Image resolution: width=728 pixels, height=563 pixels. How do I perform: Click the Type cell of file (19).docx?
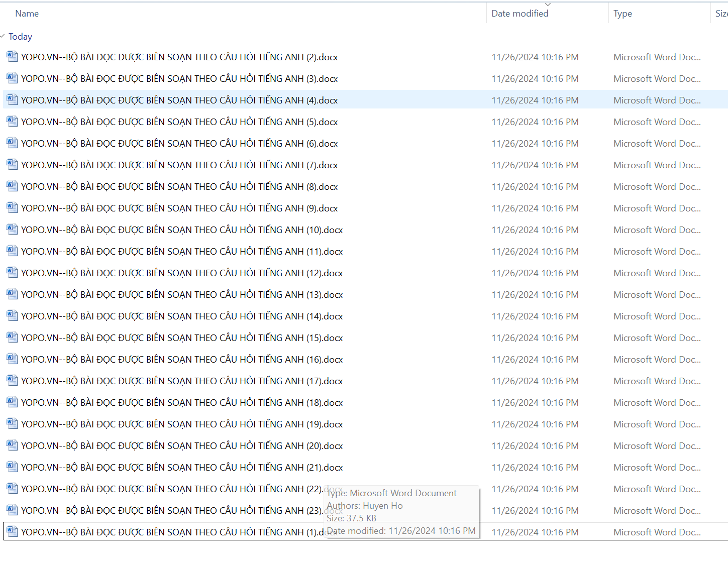point(657,424)
